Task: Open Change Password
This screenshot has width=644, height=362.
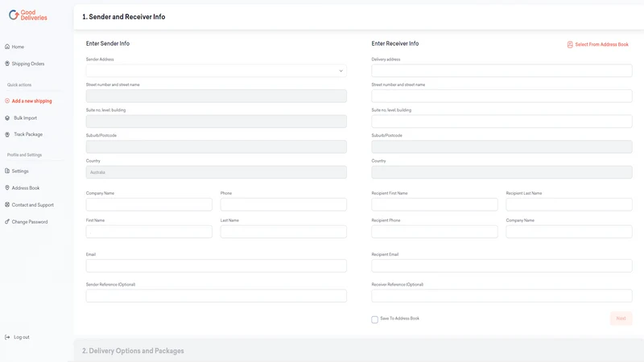Action: pos(30,222)
